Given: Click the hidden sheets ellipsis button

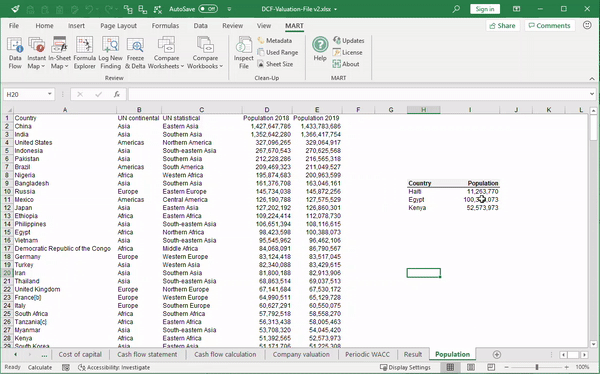Looking at the screenshot, I should coord(44,355).
